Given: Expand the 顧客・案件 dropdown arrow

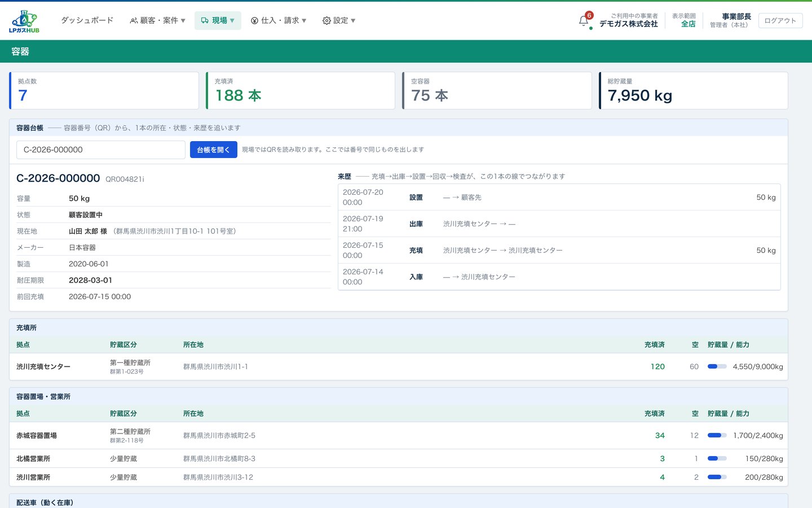Looking at the screenshot, I should (x=183, y=21).
